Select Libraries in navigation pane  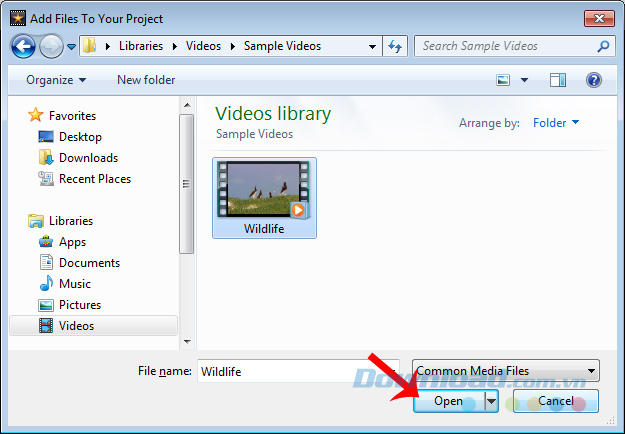point(71,221)
